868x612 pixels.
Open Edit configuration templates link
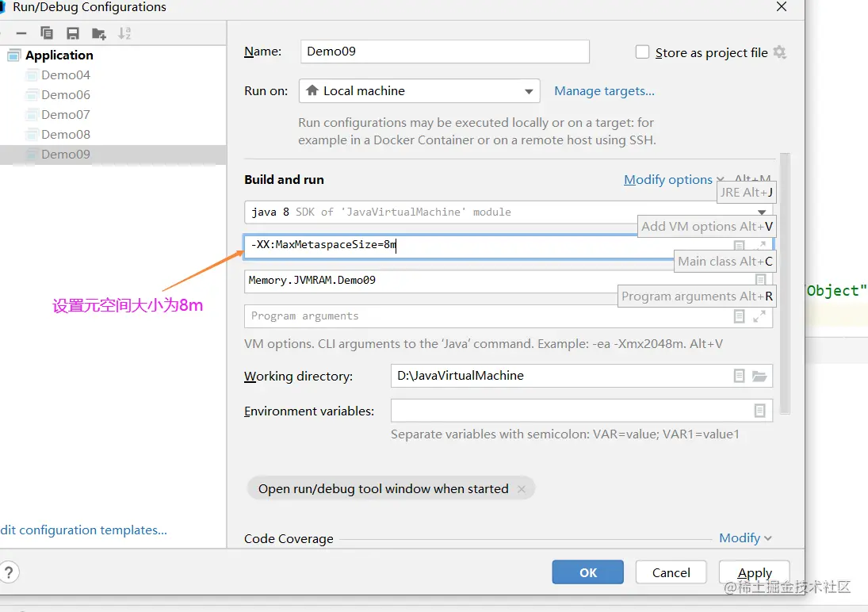[83, 530]
